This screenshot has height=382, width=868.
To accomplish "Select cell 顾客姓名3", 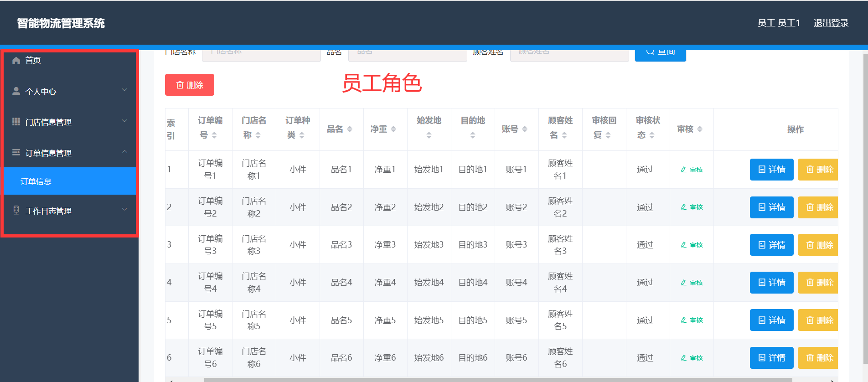I will [560, 245].
